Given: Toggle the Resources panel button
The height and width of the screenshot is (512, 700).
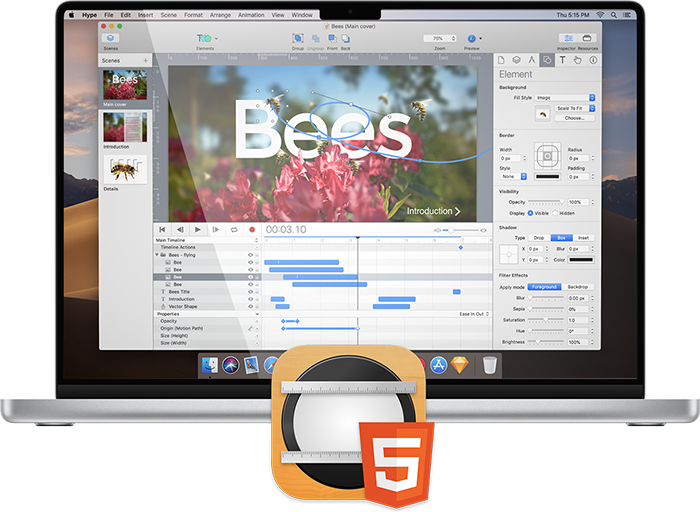Looking at the screenshot, I should coord(587,38).
